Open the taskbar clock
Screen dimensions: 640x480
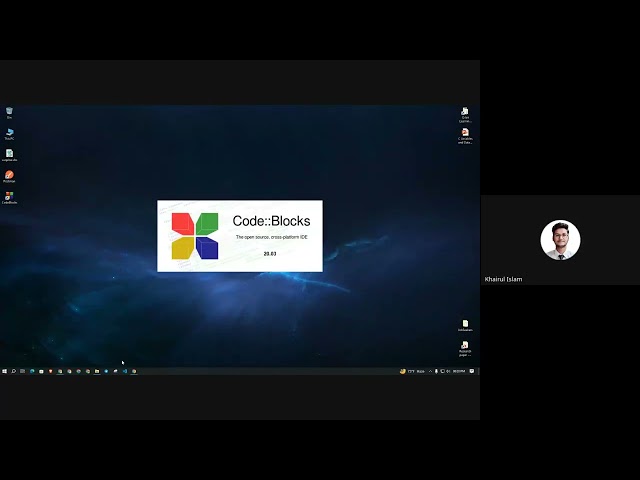(459, 371)
